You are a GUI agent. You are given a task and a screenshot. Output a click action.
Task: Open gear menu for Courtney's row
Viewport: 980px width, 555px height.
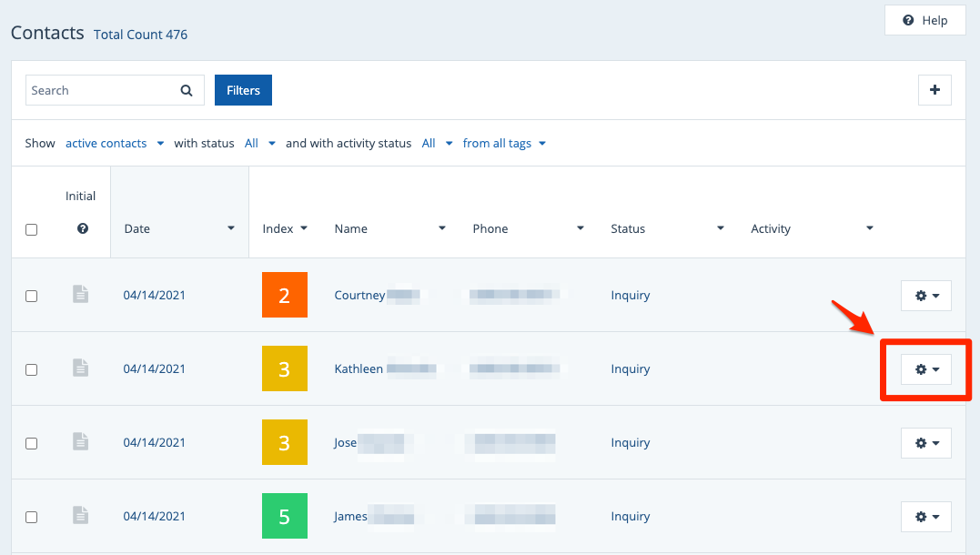pyautogui.click(x=925, y=296)
